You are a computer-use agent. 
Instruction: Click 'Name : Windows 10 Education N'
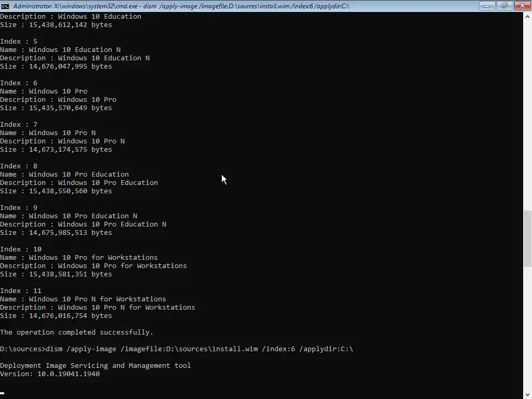60,49
